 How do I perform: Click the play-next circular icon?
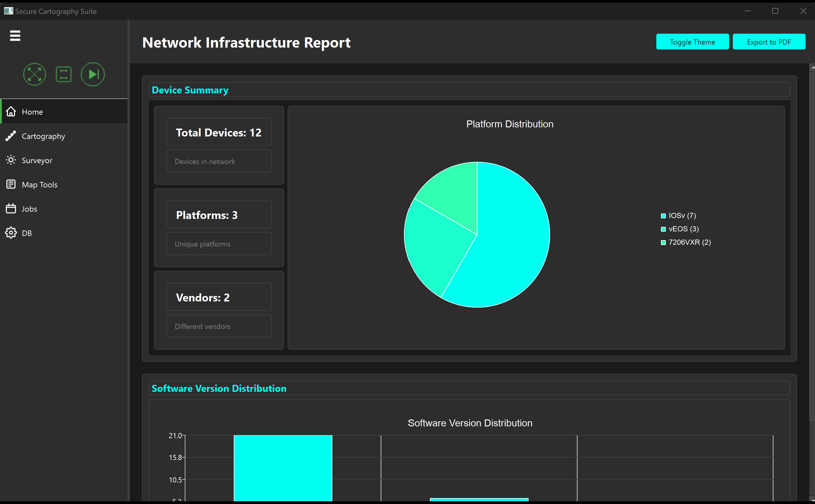pyautogui.click(x=93, y=74)
